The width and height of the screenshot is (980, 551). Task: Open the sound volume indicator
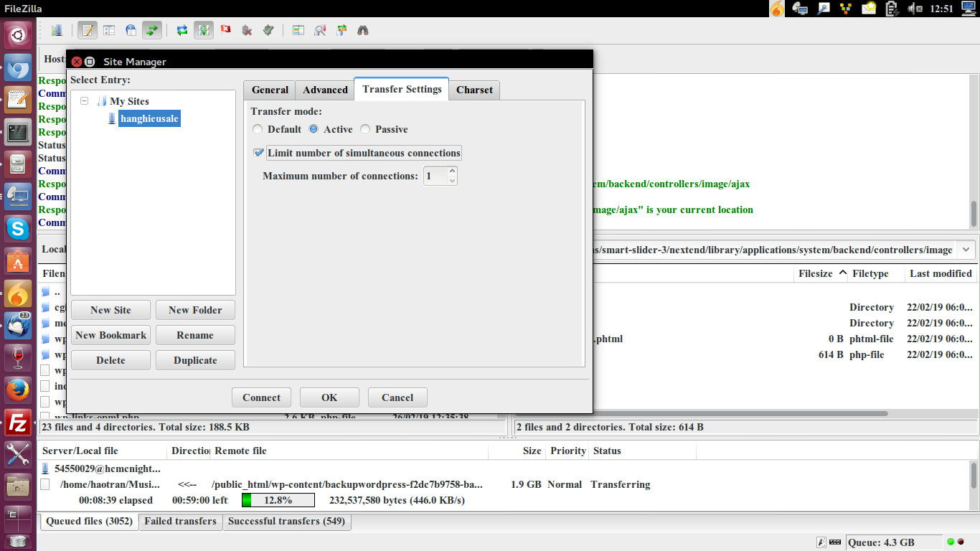915,9
